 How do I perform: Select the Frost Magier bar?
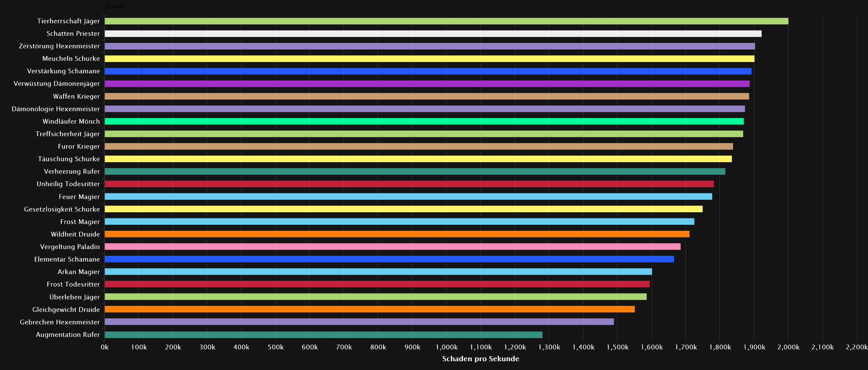pyautogui.click(x=400, y=221)
